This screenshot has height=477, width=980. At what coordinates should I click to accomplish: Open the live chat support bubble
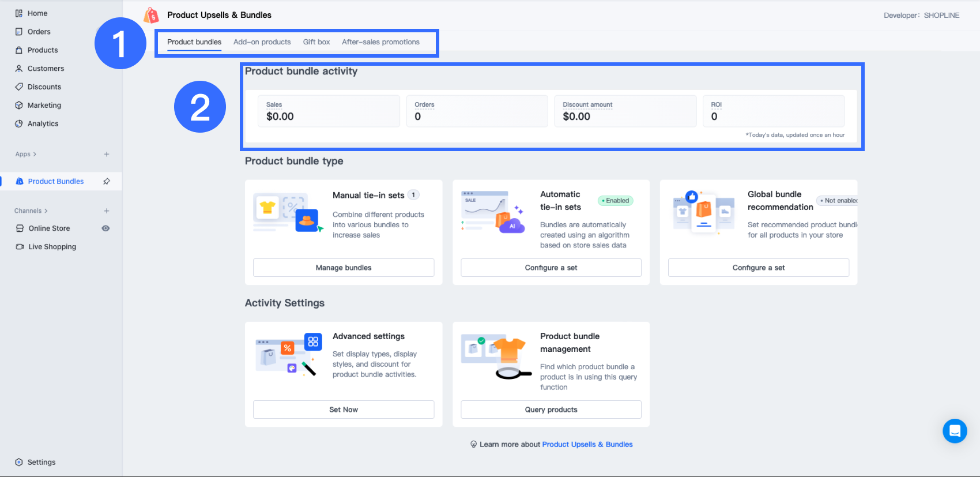click(x=955, y=431)
